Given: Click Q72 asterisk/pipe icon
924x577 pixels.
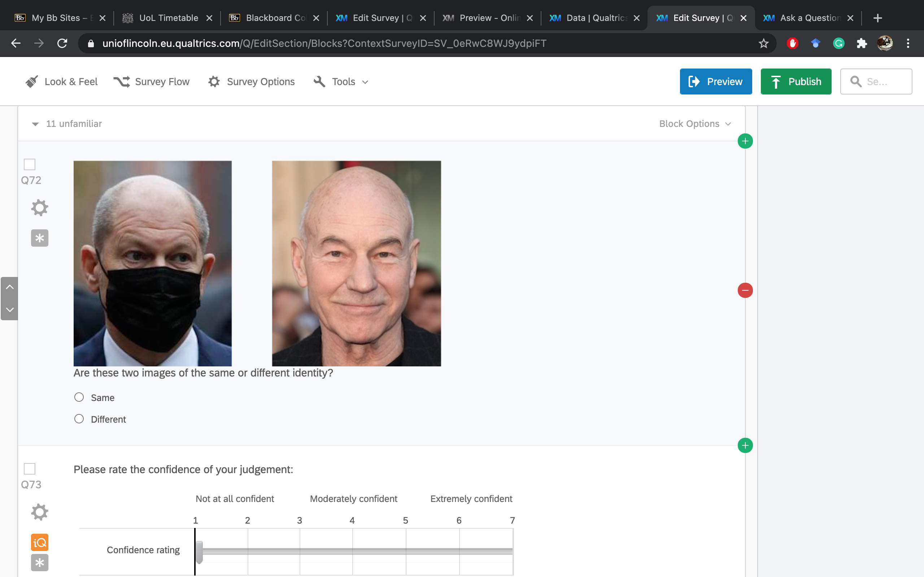Looking at the screenshot, I should point(39,237).
